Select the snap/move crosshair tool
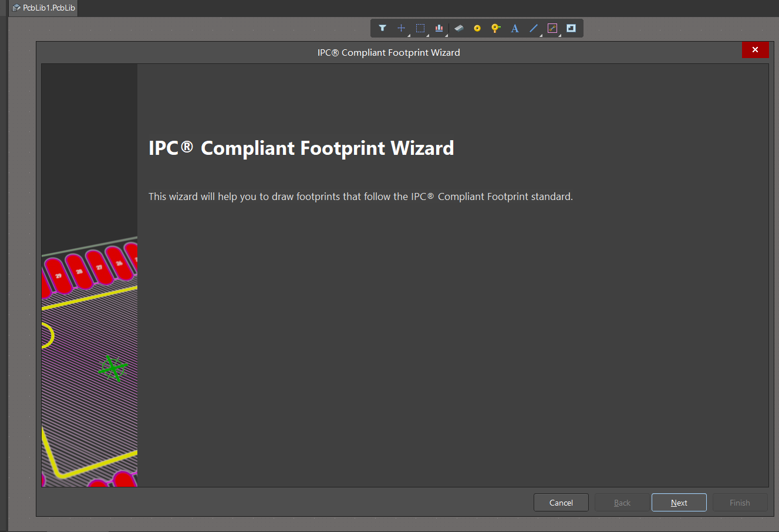Screen dimensions: 779x532 402,28
